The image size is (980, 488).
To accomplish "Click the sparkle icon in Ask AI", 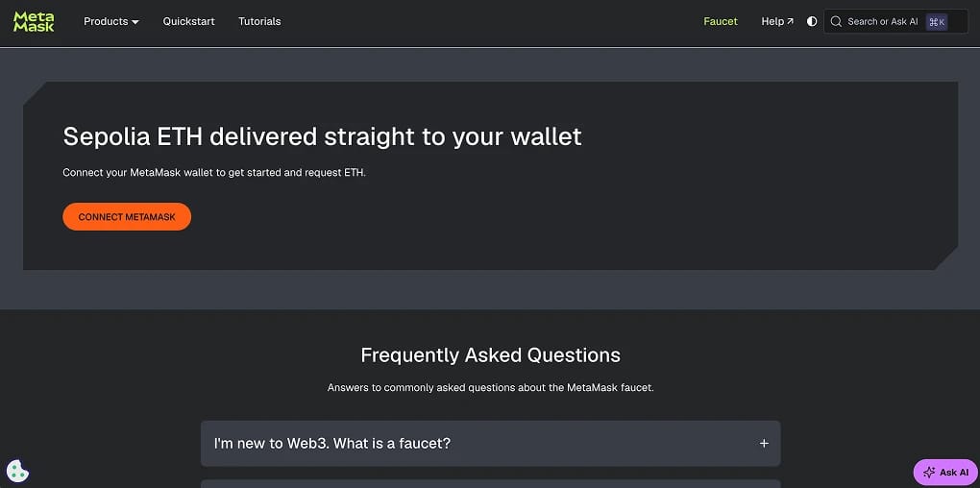I will (929, 473).
